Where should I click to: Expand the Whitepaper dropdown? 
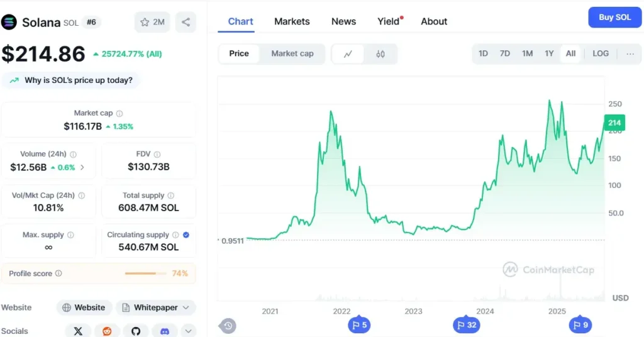pyautogui.click(x=156, y=307)
